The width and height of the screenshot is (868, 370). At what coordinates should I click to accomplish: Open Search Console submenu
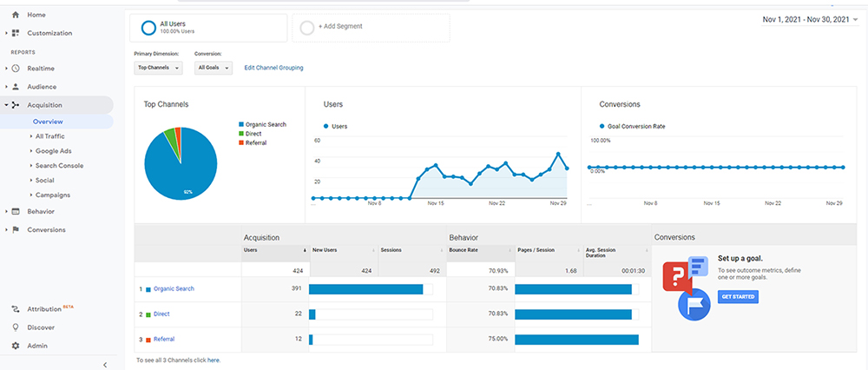(x=59, y=166)
